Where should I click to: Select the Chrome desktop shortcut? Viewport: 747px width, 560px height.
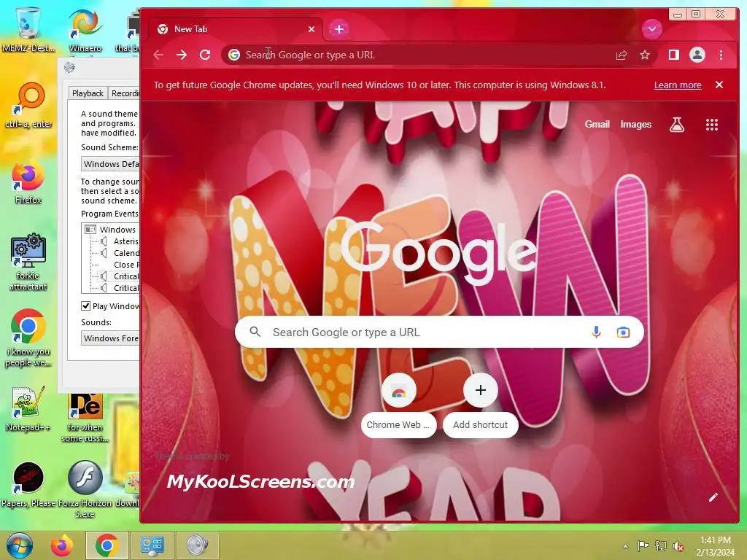28,338
